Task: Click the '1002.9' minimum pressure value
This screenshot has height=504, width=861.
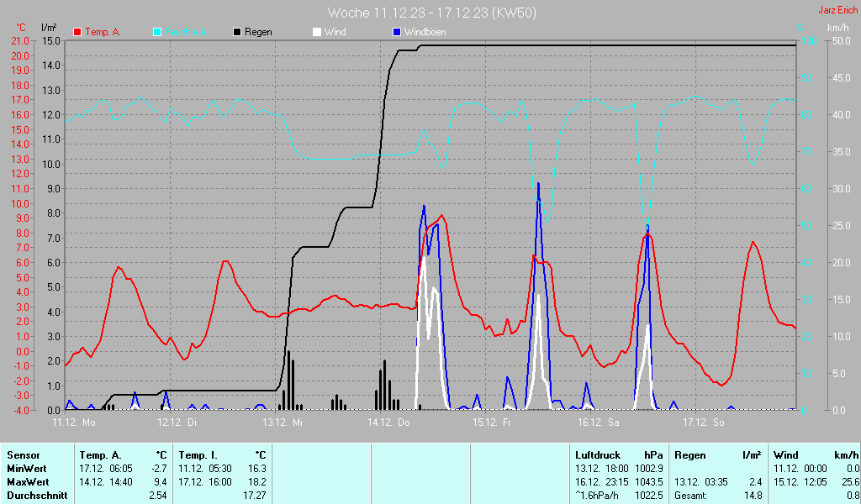Action: tap(649, 469)
